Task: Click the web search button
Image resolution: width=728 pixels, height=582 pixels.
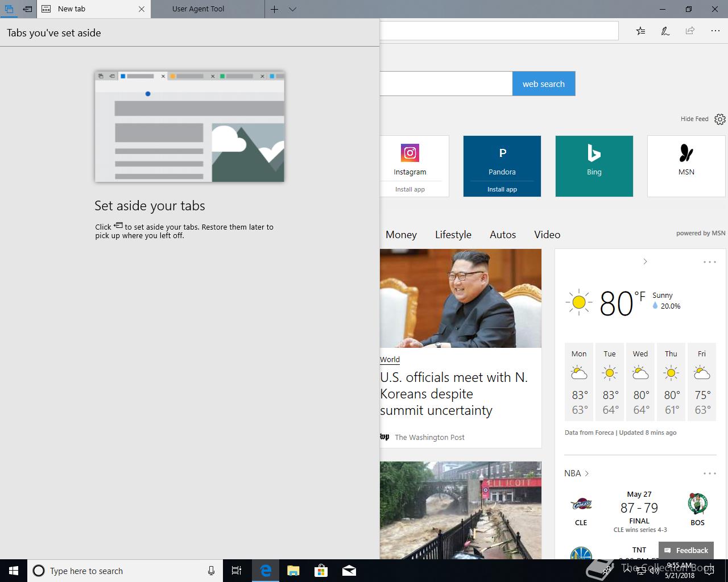Action: point(544,84)
